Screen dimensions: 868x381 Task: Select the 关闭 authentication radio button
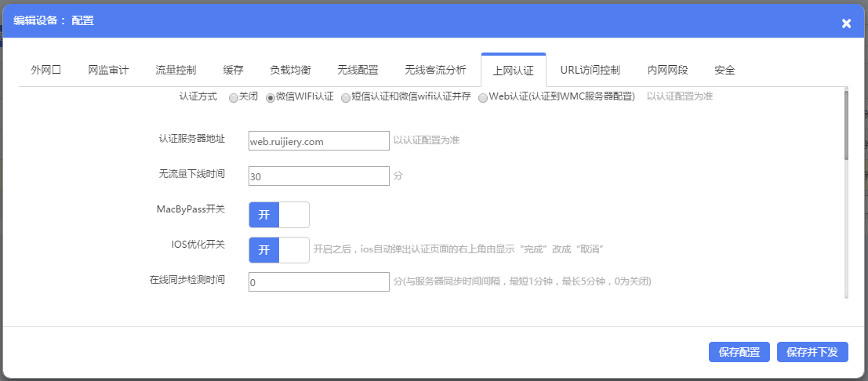point(234,98)
